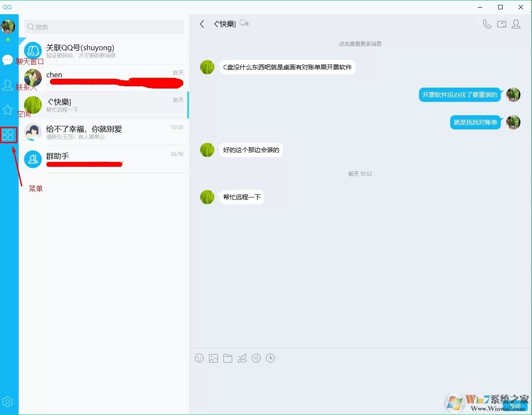
Task: Open the Qzone star icon
Action: [x=8, y=109]
